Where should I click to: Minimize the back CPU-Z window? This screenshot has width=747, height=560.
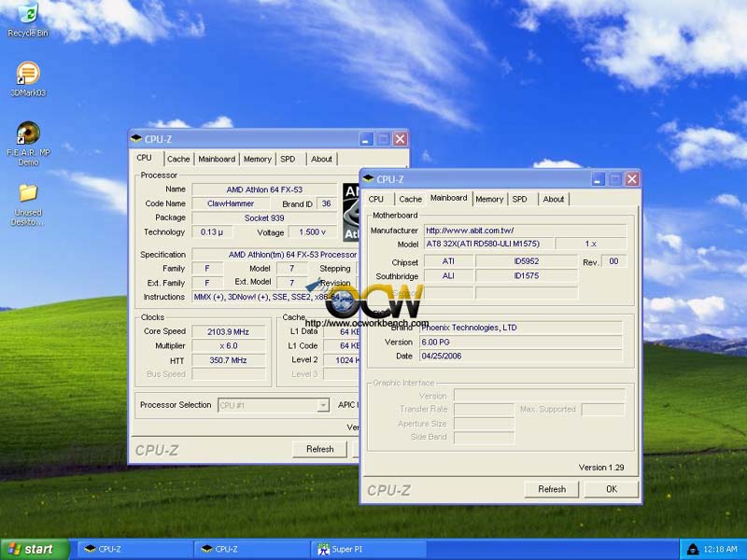(366, 139)
